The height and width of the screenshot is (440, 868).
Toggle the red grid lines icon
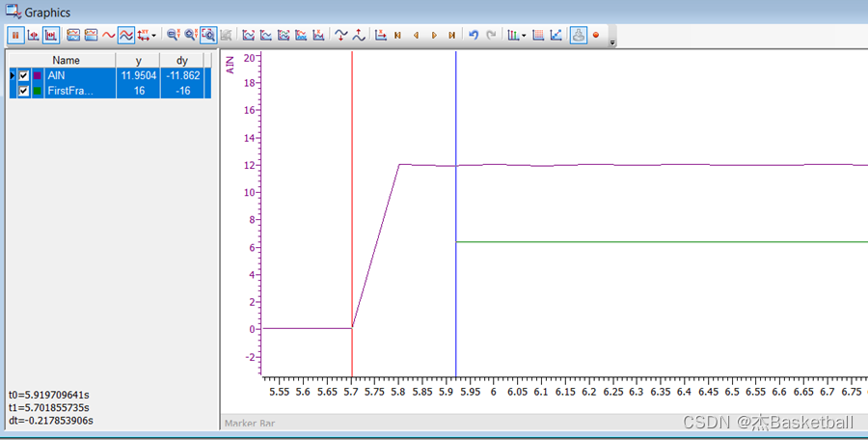[x=538, y=35]
